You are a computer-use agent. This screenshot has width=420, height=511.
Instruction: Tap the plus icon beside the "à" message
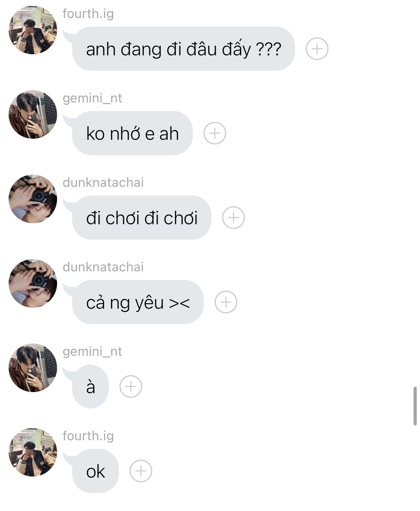131,387
